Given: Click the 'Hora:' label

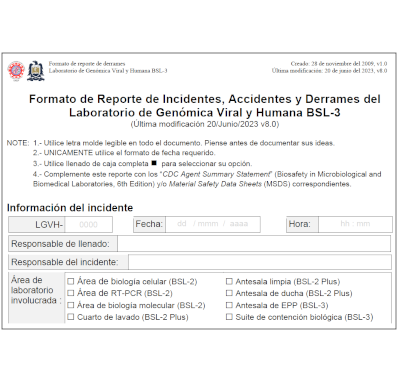Looking at the screenshot, I should coord(299,224).
